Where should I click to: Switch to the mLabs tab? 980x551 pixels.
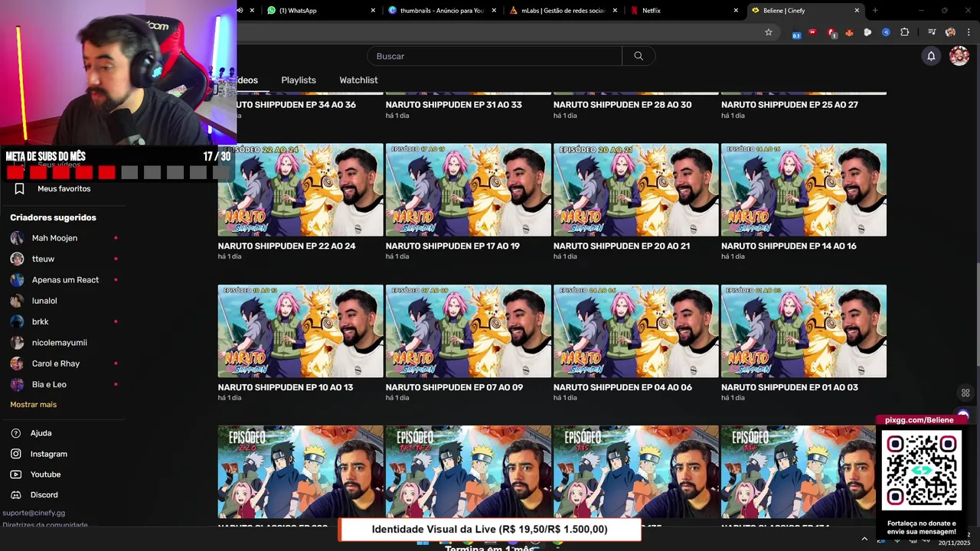563,11
